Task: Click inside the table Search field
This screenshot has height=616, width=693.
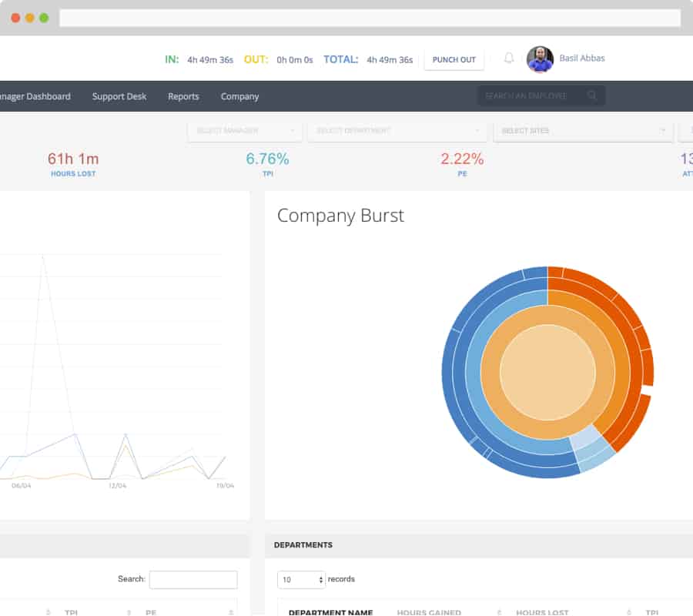Action: [x=192, y=579]
